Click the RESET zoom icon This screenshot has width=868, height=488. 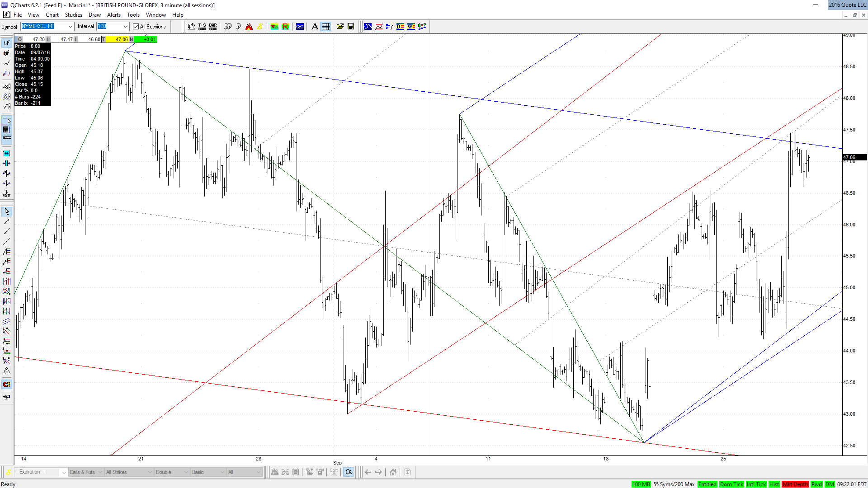coord(7,193)
